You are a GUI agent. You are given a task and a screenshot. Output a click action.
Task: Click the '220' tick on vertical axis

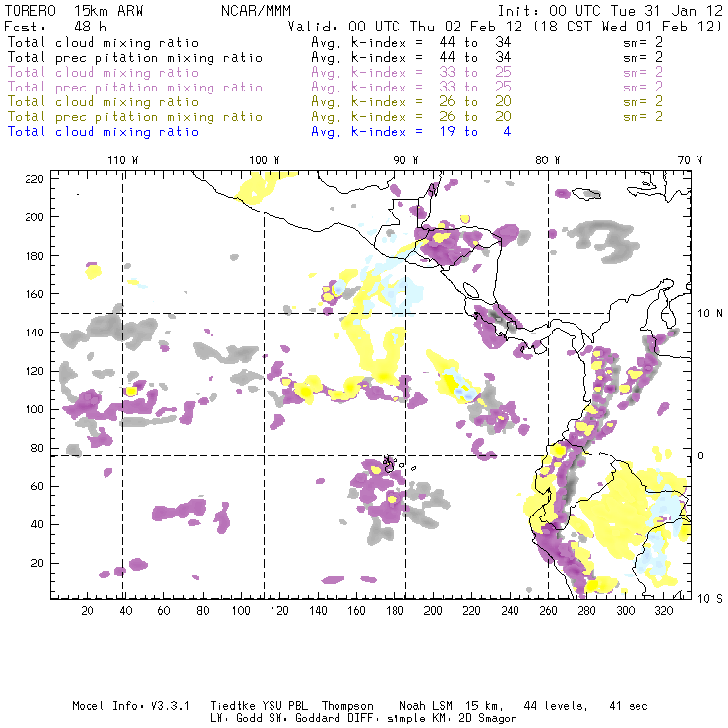click(34, 179)
